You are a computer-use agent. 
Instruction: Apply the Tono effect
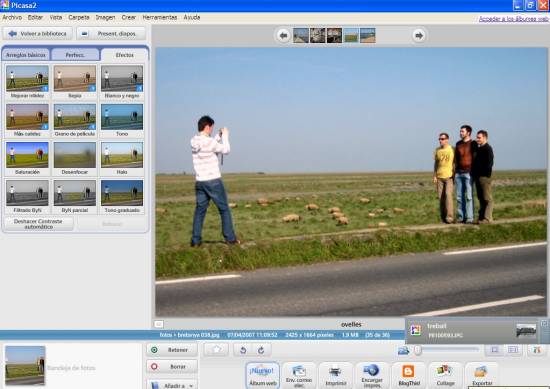coord(122,117)
